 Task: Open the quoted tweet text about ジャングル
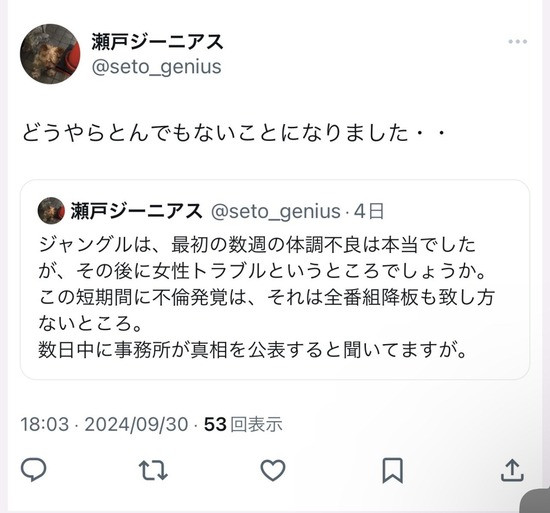point(267,297)
